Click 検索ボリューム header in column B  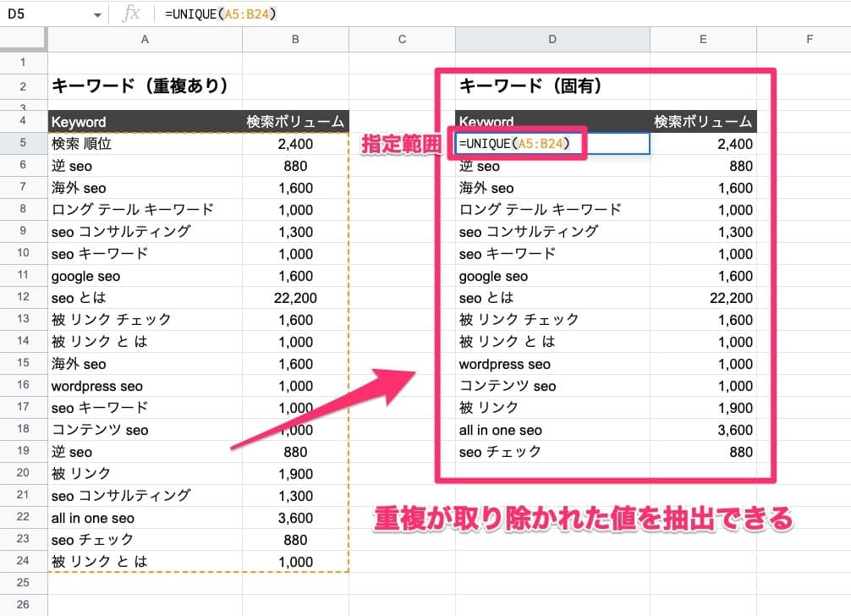pyautogui.click(x=295, y=122)
